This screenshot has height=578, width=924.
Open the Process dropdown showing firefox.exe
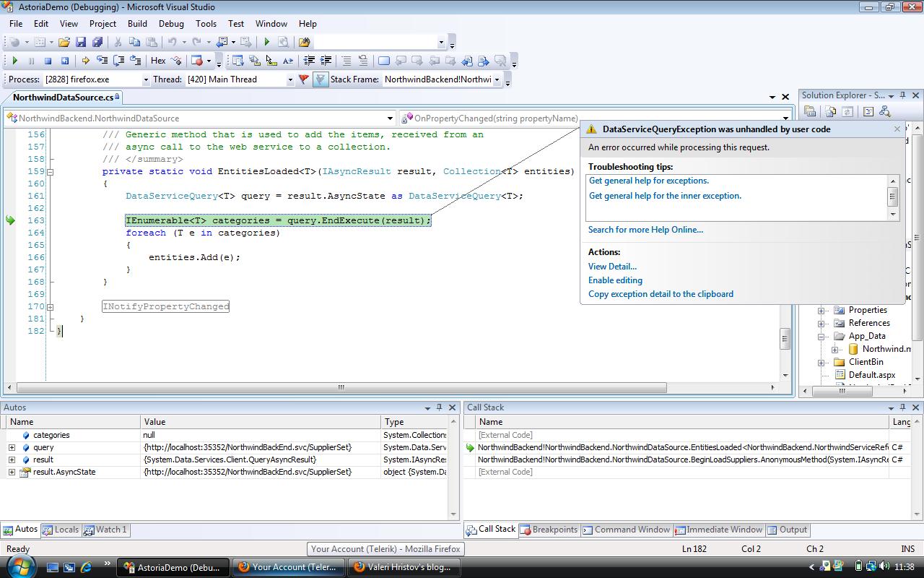pos(96,79)
